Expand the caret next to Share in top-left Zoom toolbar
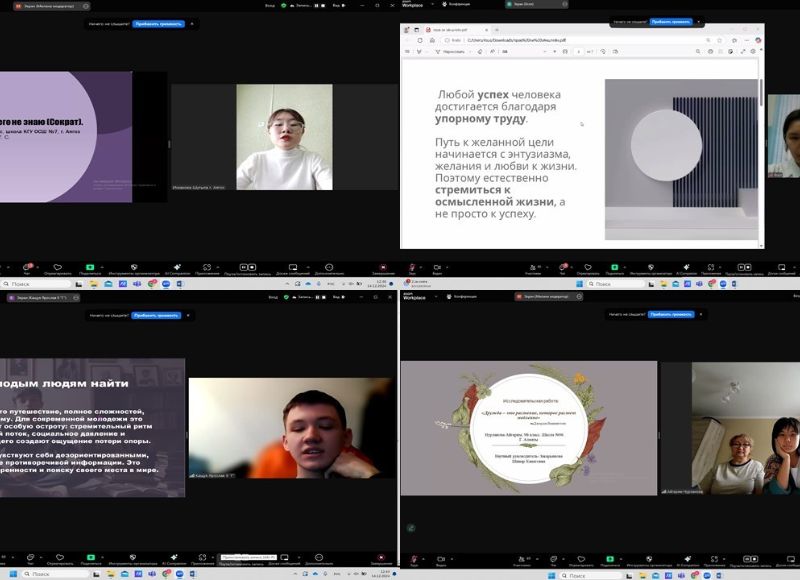800x580 pixels. pos(103,265)
